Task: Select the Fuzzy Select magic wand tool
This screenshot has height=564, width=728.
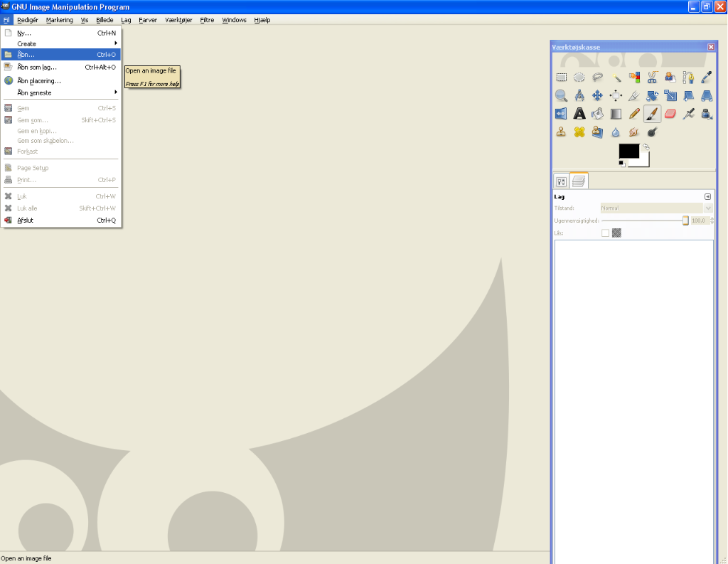Action: (x=616, y=78)
